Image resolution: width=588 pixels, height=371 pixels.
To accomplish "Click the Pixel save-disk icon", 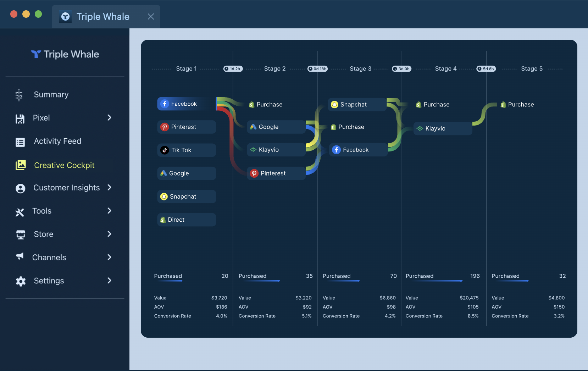I will click(20, 118).
